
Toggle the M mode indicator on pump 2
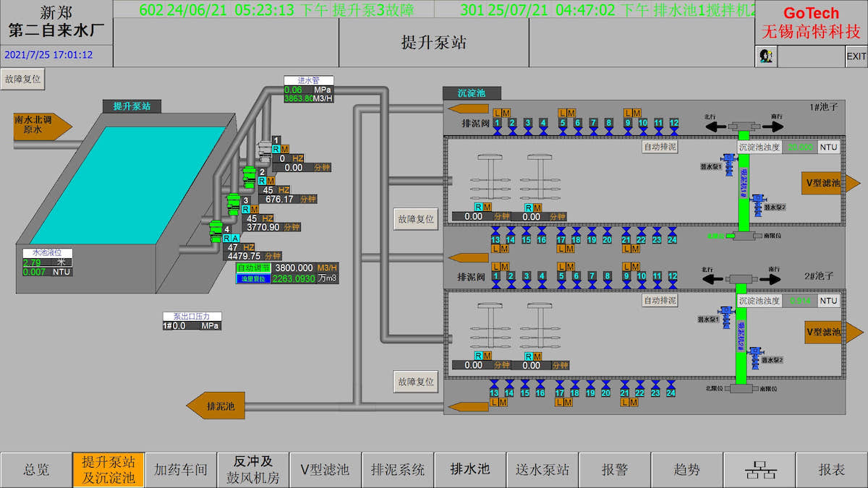(271, 181)
